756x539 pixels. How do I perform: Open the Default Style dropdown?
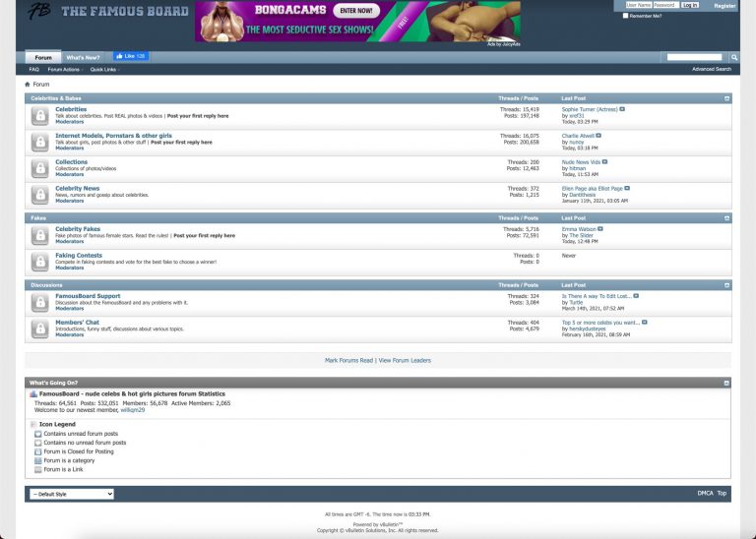(72, 494)
